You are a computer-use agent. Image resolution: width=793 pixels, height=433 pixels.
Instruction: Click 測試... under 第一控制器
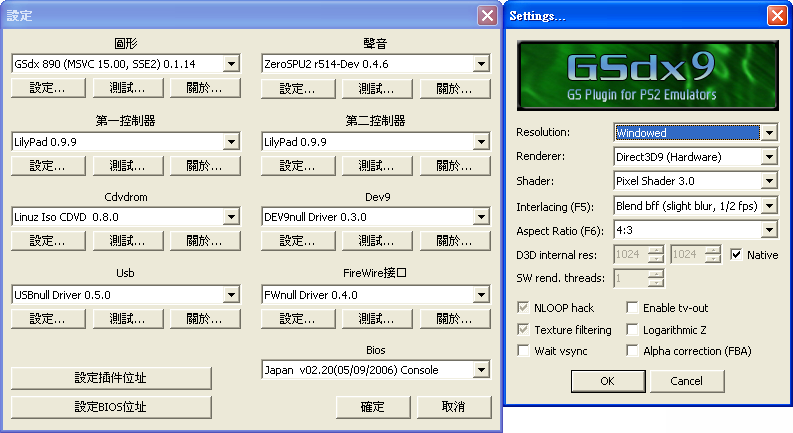click(x=128, y=166)
